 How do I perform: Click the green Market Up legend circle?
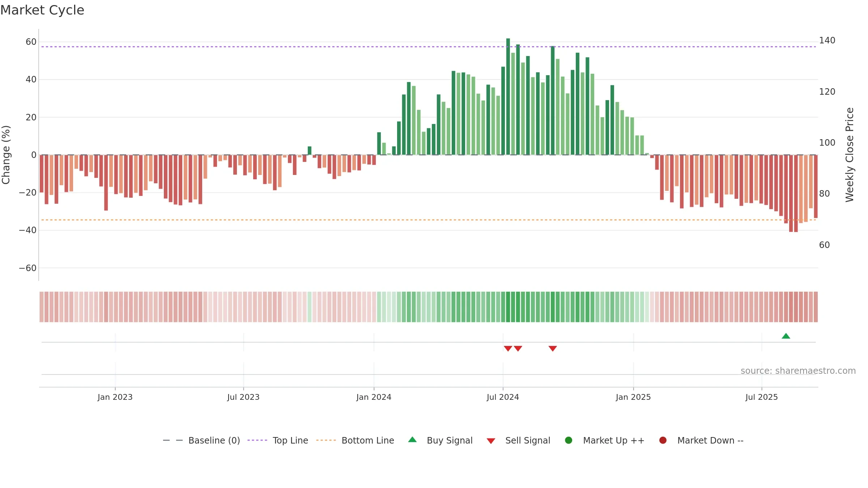[x=569, y=440]
